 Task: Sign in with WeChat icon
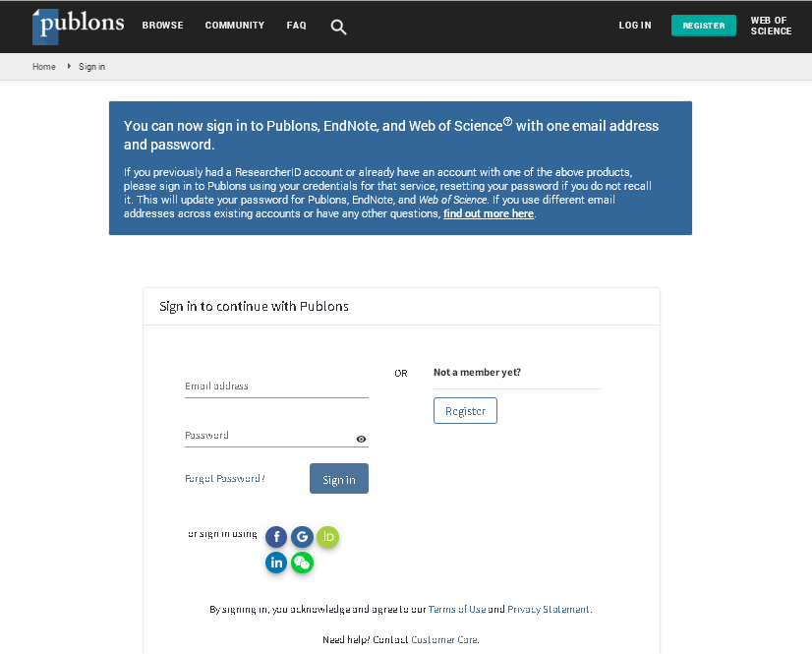(x=302, y=563)
